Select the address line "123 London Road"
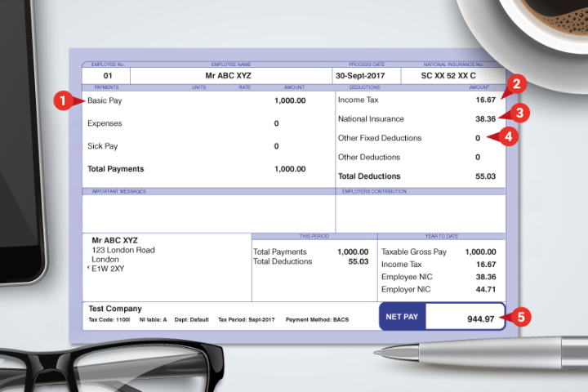This screenshot has width=588, height=392. (x=123, y=250)
